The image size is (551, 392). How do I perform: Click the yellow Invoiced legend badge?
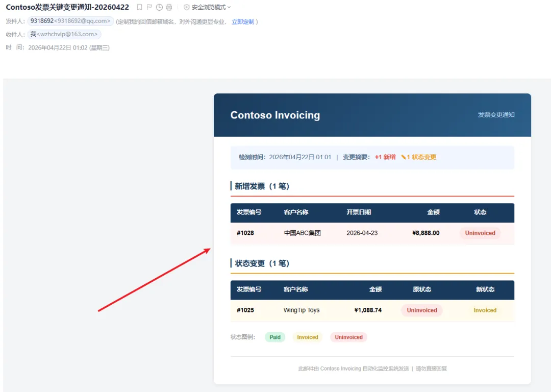coord(308,337)
